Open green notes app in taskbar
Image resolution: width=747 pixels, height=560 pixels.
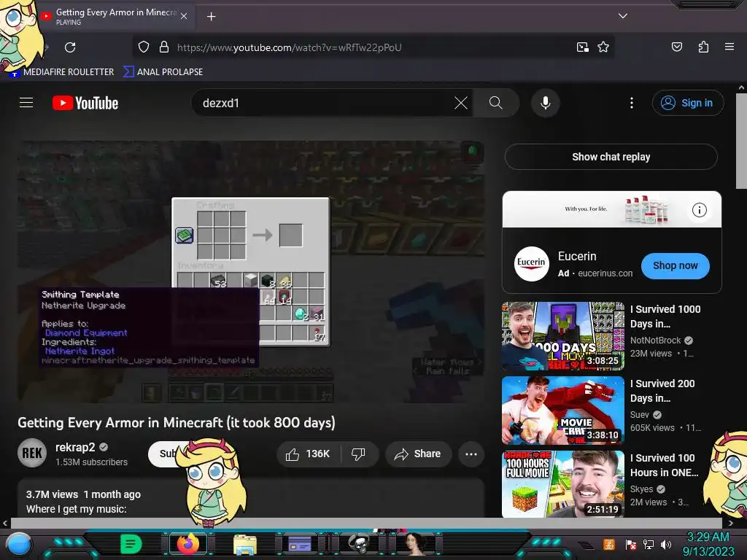tap(131, 544)
